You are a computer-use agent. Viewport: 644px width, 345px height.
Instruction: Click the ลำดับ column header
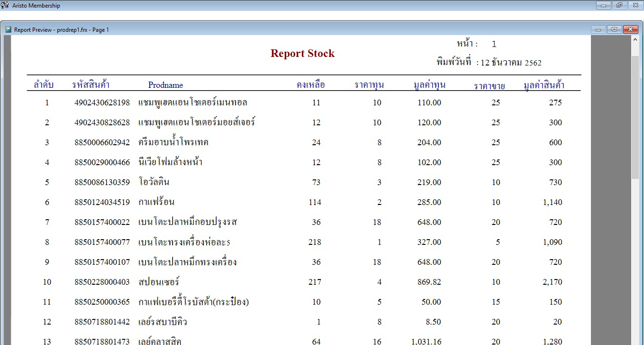(x=44, y=85)
